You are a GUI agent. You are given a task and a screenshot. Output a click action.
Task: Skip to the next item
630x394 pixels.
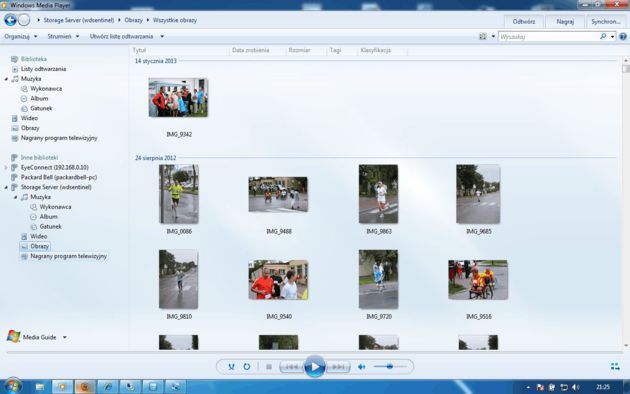(338, 367)
